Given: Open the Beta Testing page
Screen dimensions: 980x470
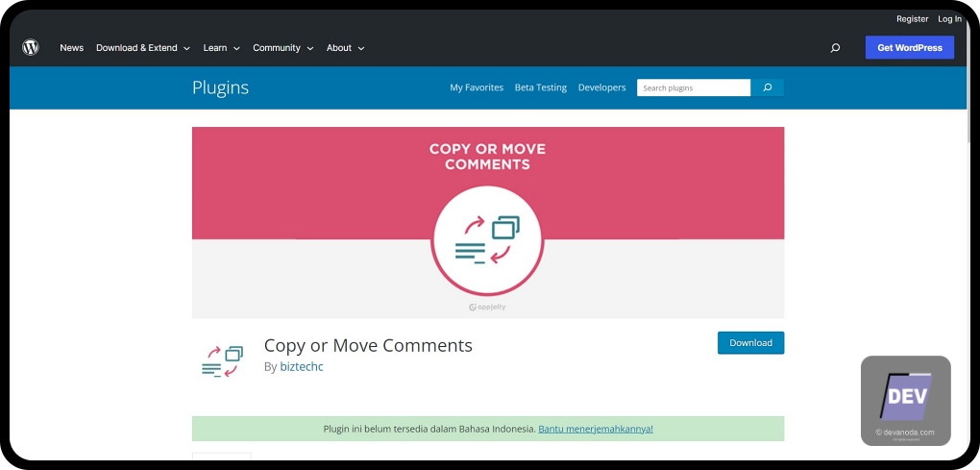Looking at the screenshot, I should point(541,87).
